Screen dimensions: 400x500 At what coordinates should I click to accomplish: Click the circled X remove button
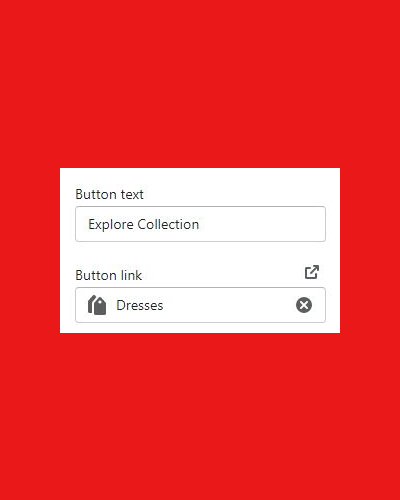[304, 305]
